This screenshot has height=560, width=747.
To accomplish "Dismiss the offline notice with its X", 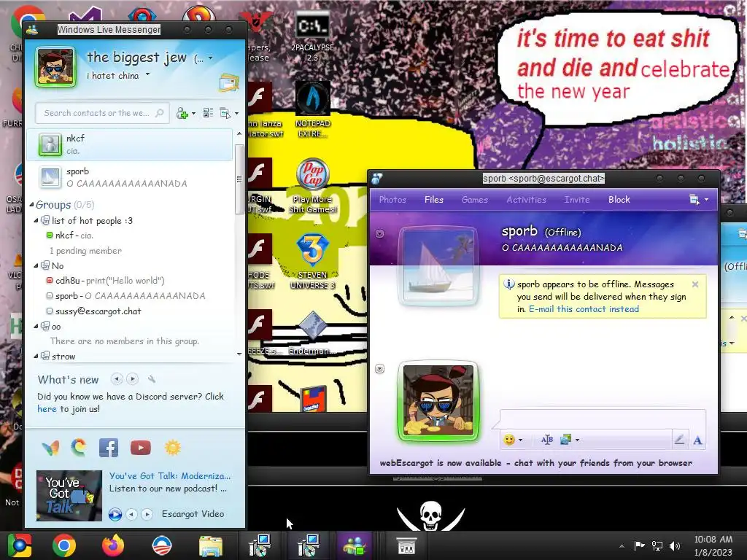I will click(695, 284).
